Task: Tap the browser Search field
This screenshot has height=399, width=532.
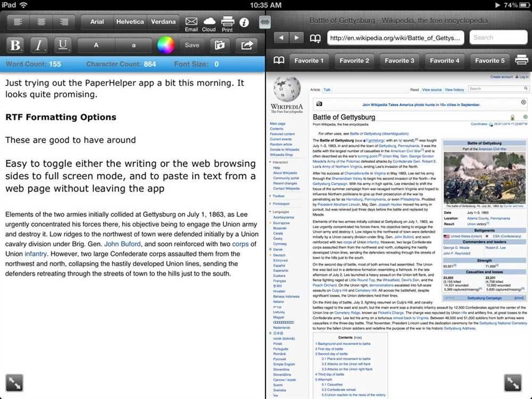Action: coord(498,37)
